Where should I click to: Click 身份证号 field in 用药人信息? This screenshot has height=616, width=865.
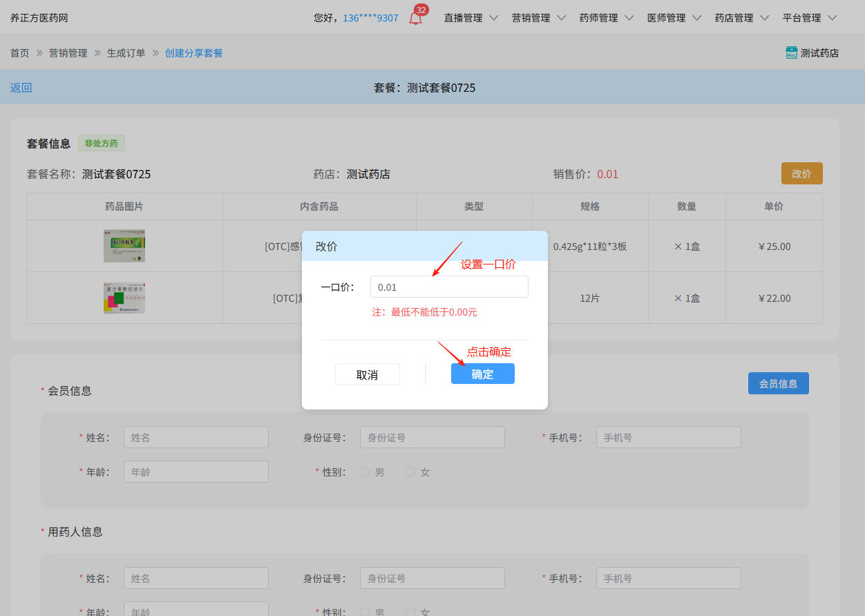pos(432,578)
